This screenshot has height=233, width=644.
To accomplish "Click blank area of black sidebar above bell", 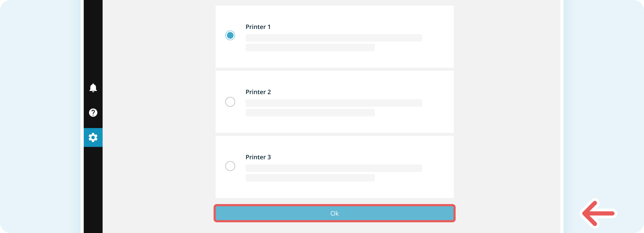I will 93,40.
